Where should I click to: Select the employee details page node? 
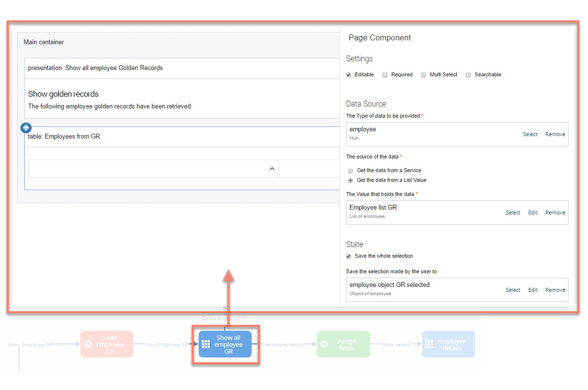[x=448, y=344]
